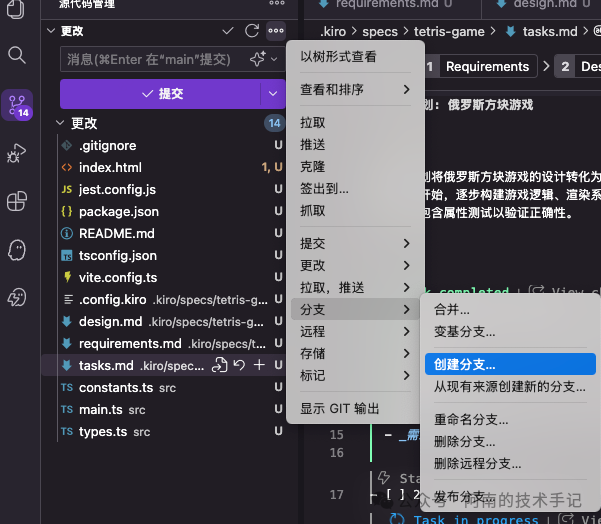The height and width of the screenshot is (524, 601).
Task: Open the 分支 submenu
Action: coord(355,309)
